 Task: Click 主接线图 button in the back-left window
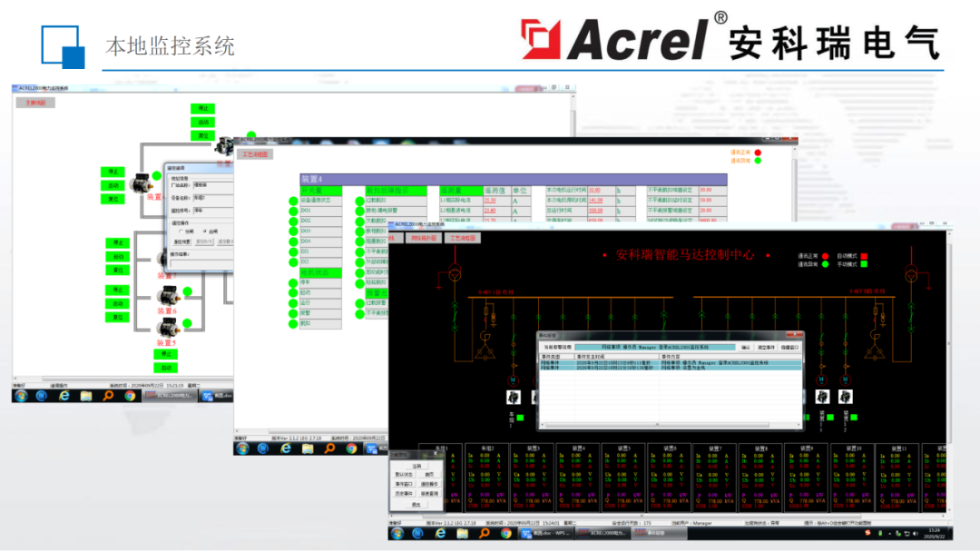pos(35,103)
